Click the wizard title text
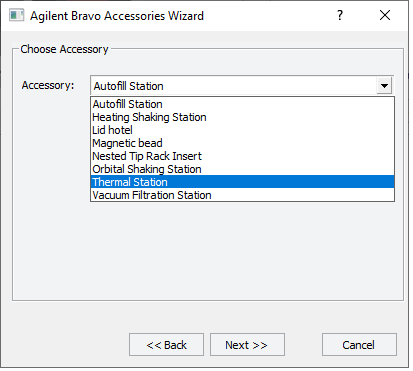Screen dimensions: 413x371 pyautogui.click(x=117, y=16)
